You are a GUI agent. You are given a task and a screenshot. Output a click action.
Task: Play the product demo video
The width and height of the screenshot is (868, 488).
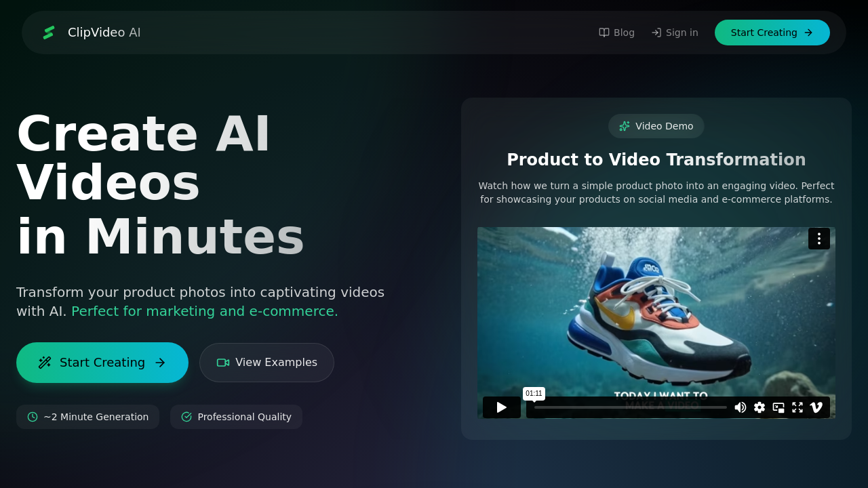click(502, 407)
